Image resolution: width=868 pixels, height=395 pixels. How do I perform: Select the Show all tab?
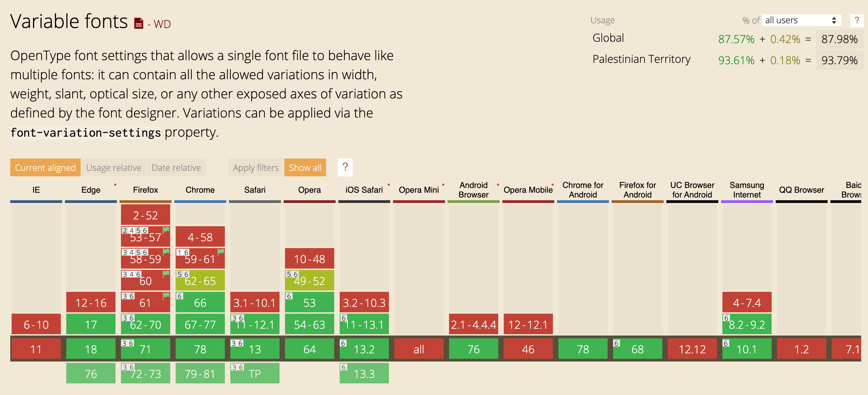tap(305, 167)
